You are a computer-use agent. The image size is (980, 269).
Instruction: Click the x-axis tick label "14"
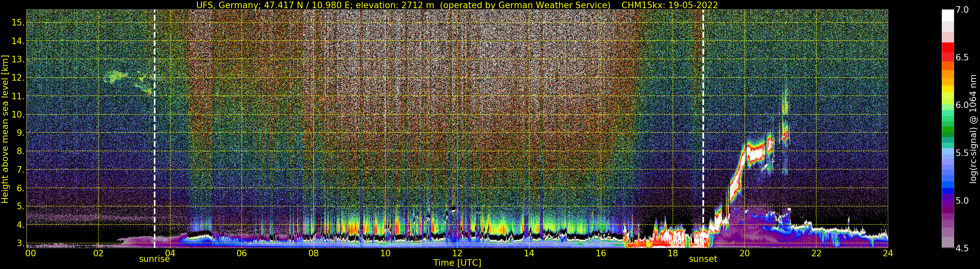(529, 253)
